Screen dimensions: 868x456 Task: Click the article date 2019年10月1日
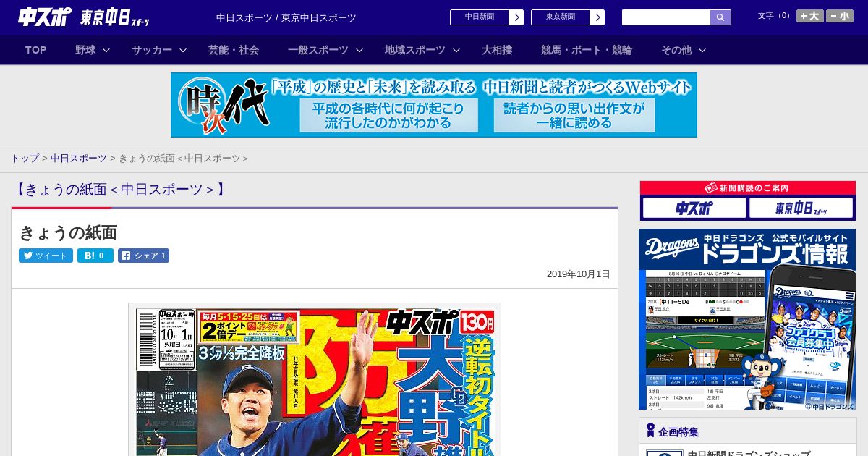[x=579, y=274]
